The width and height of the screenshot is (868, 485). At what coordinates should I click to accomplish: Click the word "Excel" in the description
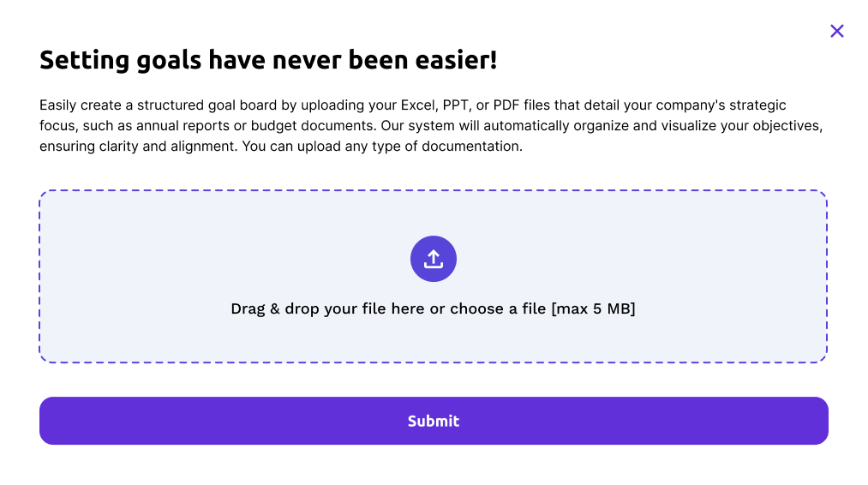(x=417, y=105)
